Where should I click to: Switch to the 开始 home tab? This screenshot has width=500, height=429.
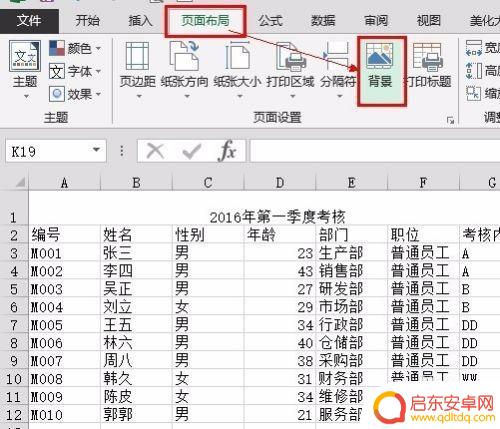(87, 21)
